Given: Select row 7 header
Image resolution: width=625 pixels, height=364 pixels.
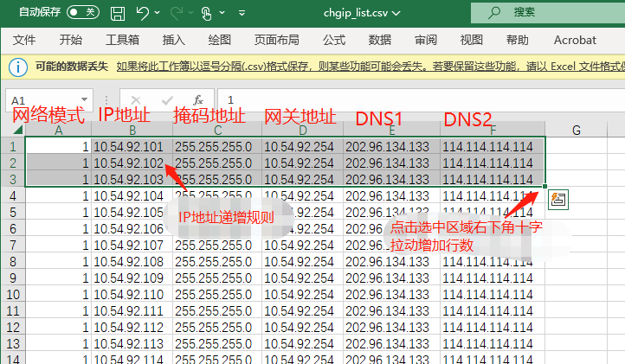Looking at the screenshot, I should coord(13,245).
